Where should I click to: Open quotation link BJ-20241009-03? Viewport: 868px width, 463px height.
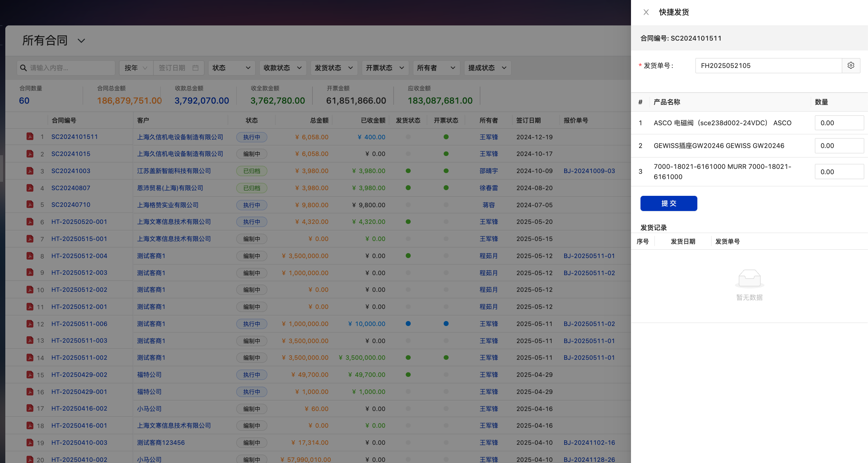coord(589,171)
